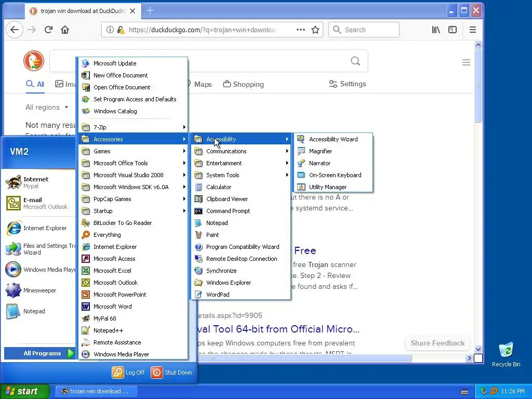Click the Windows start button
Viewport: 532px width, 399px height.
[x=25, y=391]
